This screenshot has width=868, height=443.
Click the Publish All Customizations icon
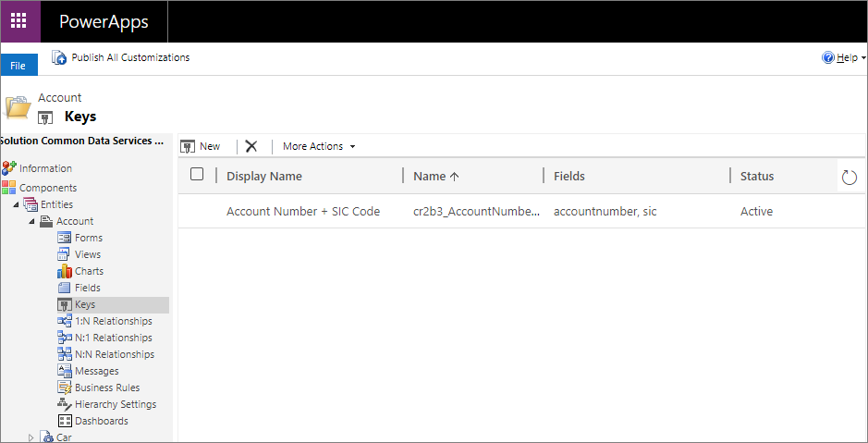coord(59,57)
